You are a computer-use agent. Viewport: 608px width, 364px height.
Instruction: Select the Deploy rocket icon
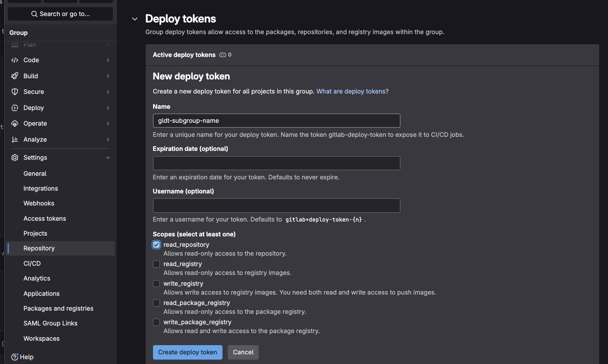coord(14,108)
